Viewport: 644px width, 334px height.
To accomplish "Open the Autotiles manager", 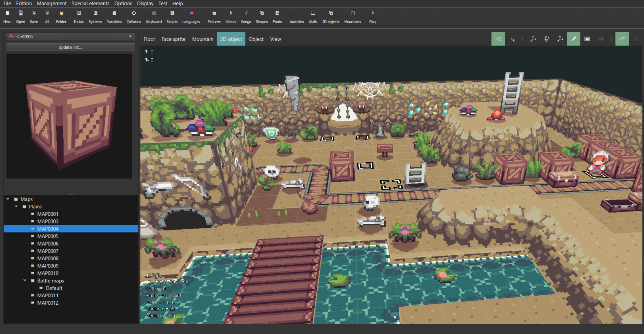I will (x=297, y=17).
